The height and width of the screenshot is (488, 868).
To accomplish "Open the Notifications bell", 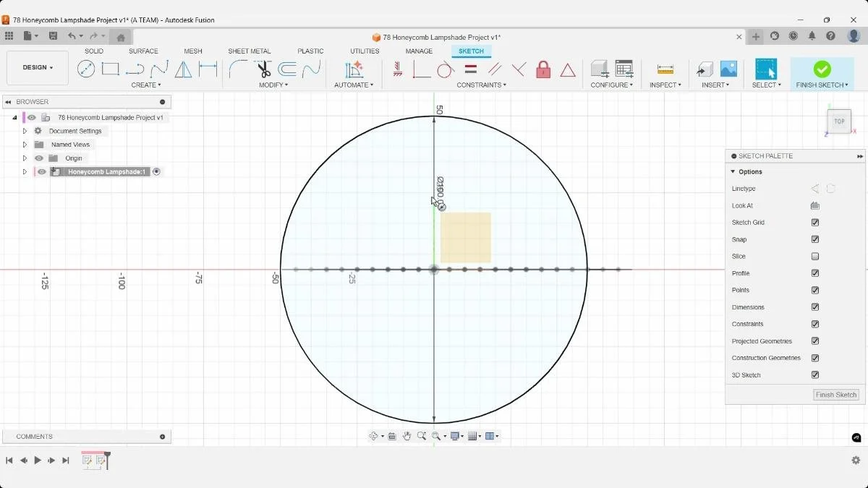I will click(x=812, y=36).
